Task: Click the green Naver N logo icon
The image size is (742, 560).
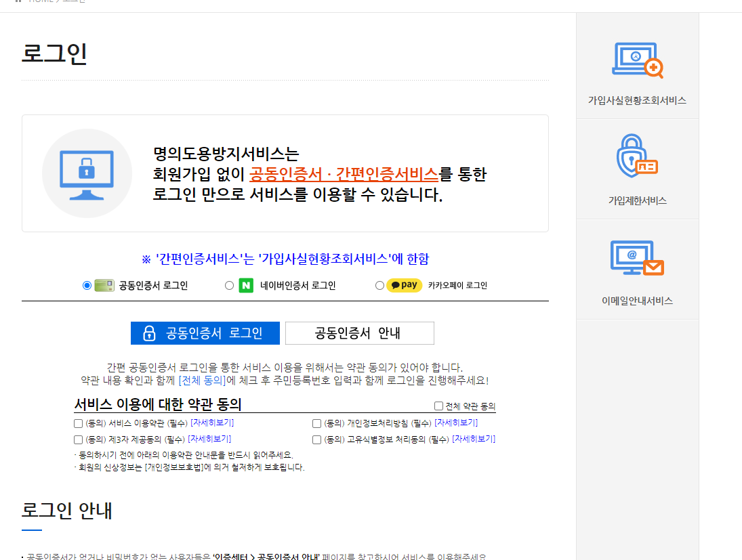Action: point(246,286)
